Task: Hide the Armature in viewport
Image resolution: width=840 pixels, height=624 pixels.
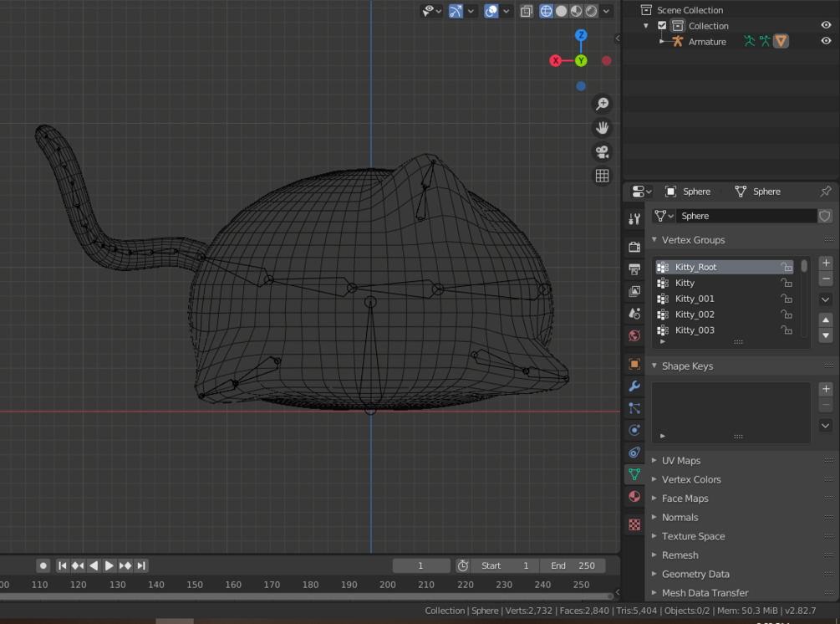Action: coord(826,41)
